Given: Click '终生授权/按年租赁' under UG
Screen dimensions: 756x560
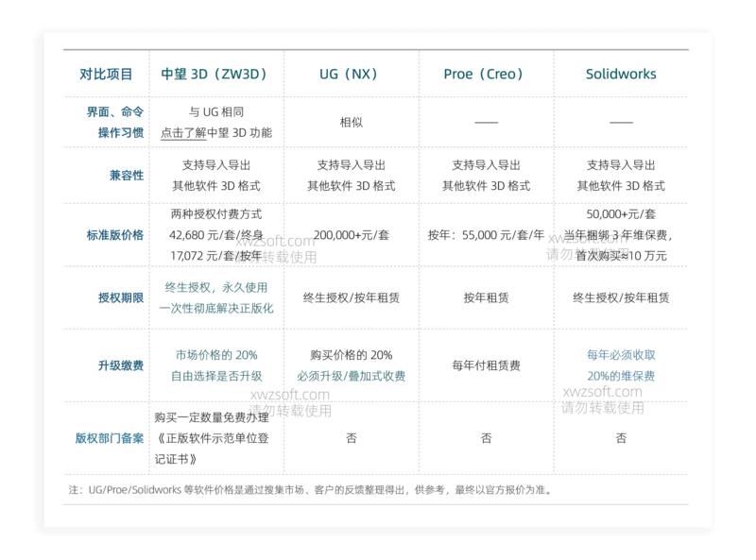Looking at the screenshot, I should (351, 297).
